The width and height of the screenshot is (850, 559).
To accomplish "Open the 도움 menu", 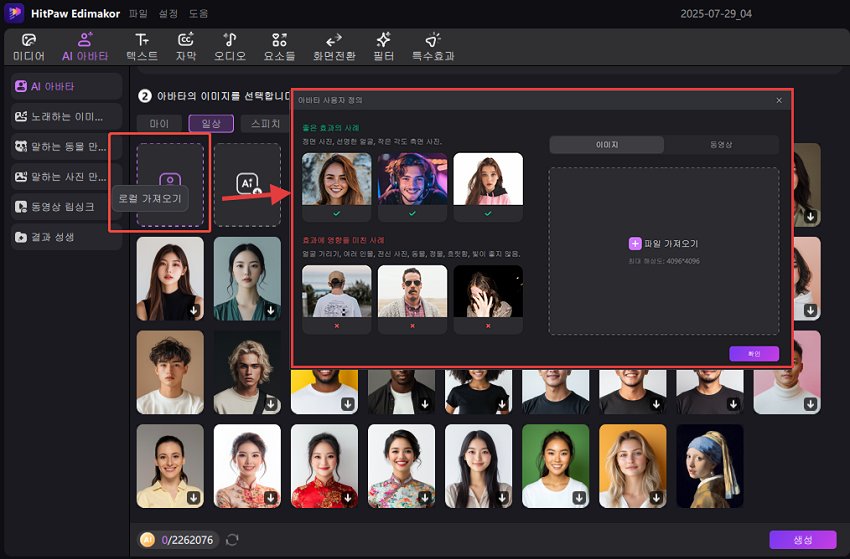I will coord(198,14).
